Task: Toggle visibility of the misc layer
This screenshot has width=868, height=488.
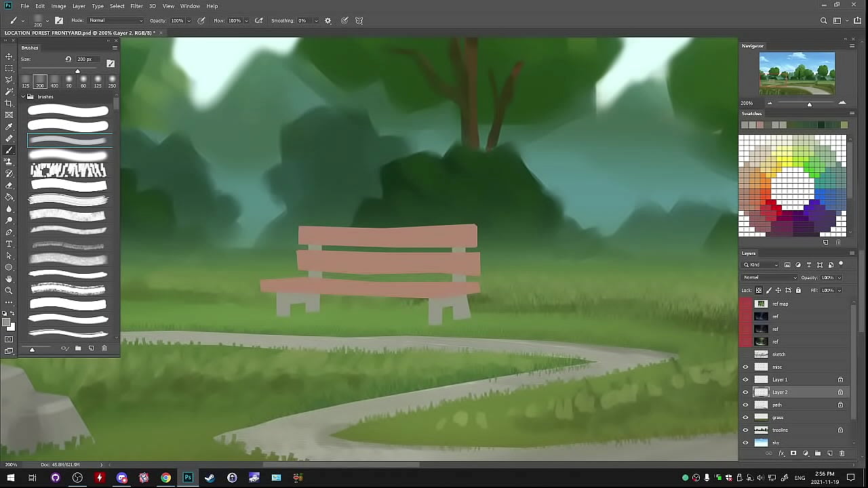Action: pos(745,367)
